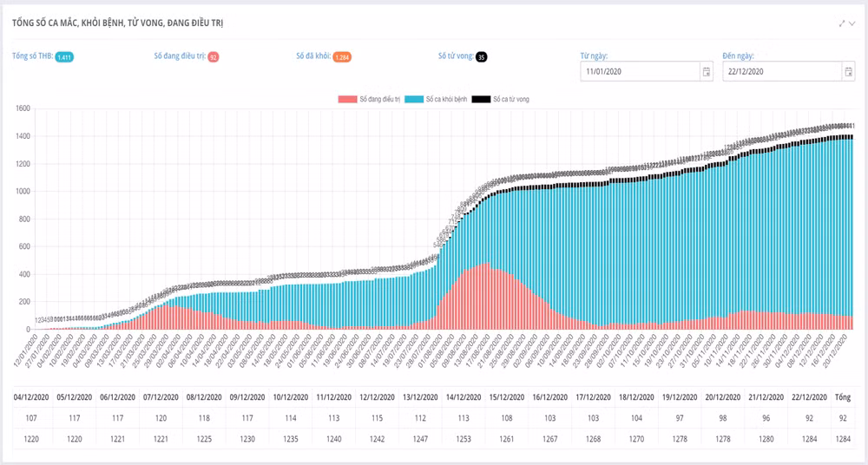Viewport: 868px width, 465px height.
Task: Select the Tổng column header
Action: pos(843,397)
